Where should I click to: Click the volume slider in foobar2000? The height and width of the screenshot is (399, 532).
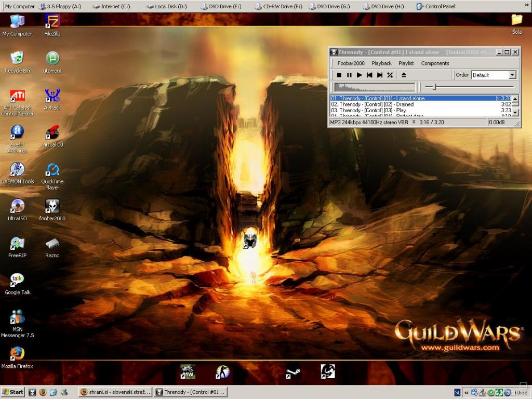(469, 87)
